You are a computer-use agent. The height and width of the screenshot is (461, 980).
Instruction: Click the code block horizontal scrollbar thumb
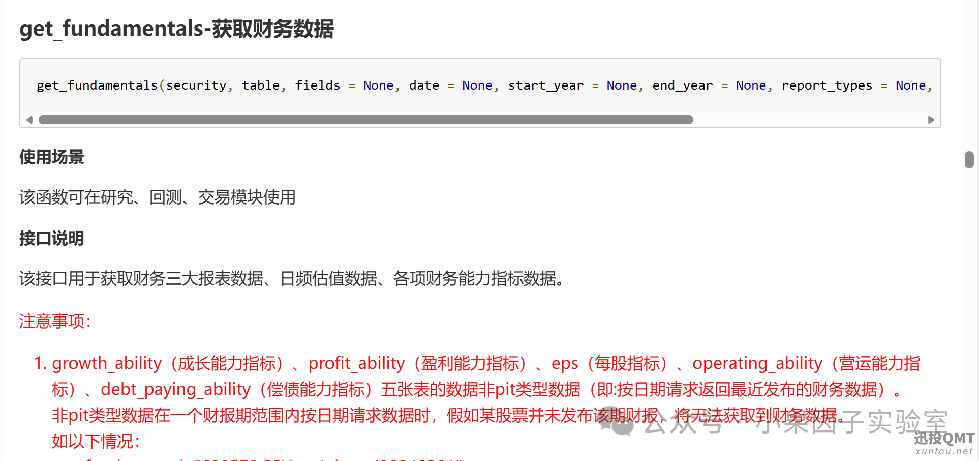(x=366, y=120)
